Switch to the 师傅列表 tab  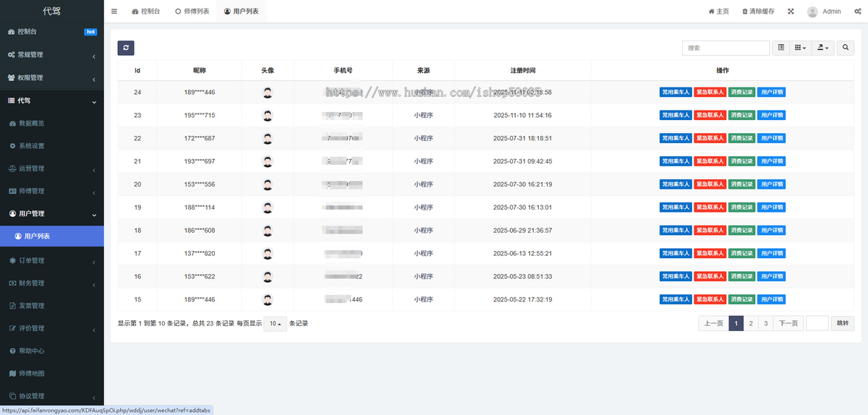[192, 12]
